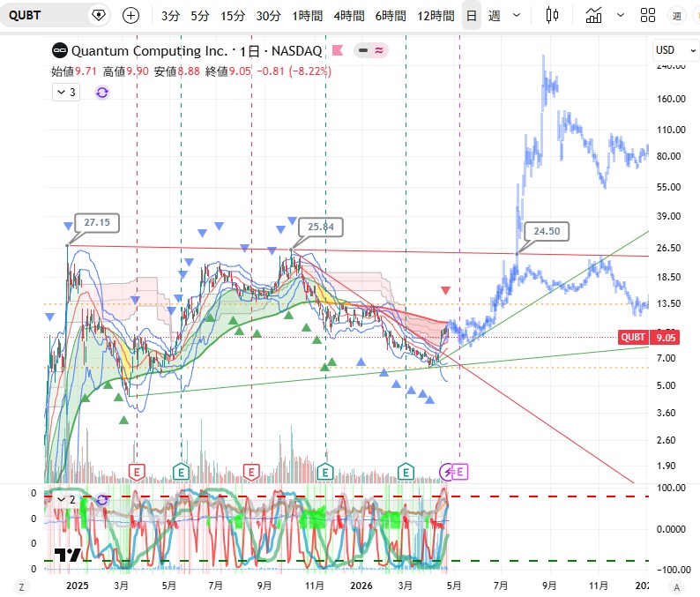Screen dimensions: 700x597
Task: Click the 始値9.71 open value
Action: click(74, 71)
